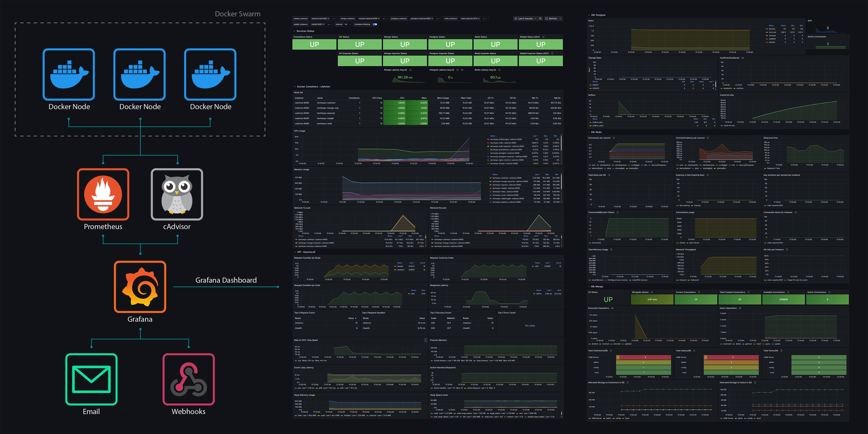Click the info icon next to Document Operations

pyautogui.click(x=612, y=308)
